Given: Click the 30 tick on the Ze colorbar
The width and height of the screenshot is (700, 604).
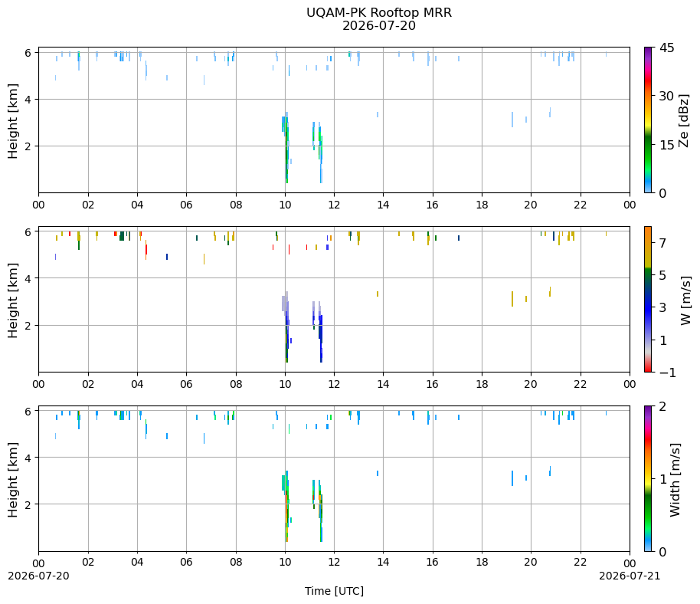Looking at the screenshot, I should click(666, 96).
